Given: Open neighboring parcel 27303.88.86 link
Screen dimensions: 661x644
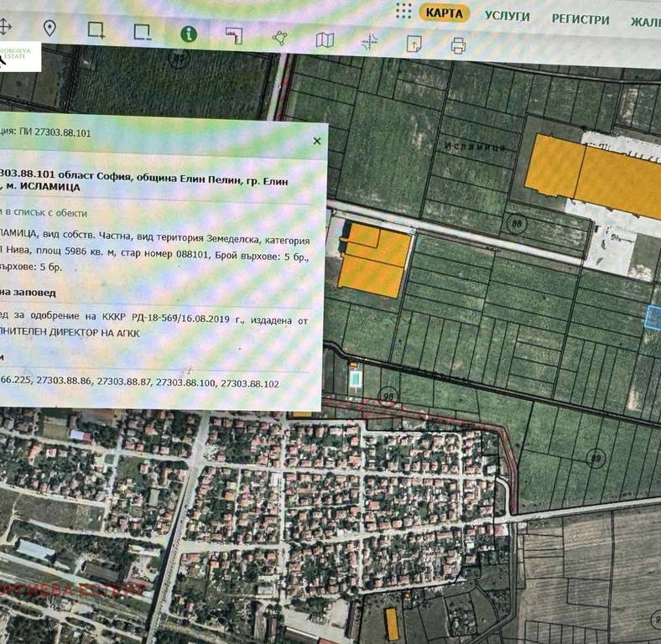Looking at the screenshot, I should pos(64,380).
